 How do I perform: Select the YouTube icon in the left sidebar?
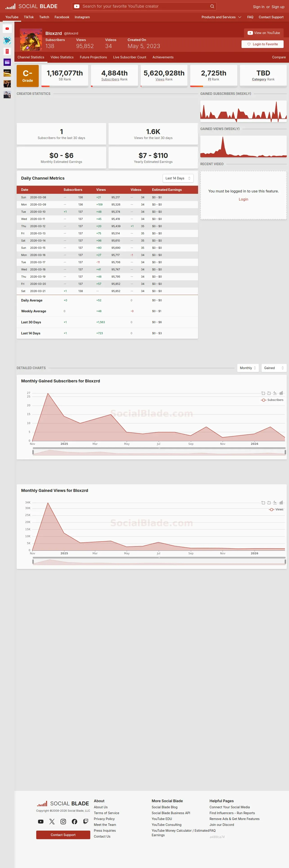7,29
